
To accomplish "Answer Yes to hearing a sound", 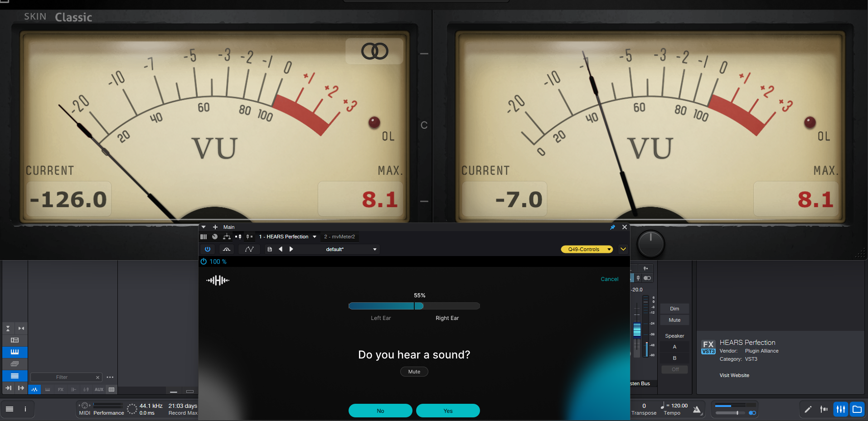I will click(x=448, y=411).
